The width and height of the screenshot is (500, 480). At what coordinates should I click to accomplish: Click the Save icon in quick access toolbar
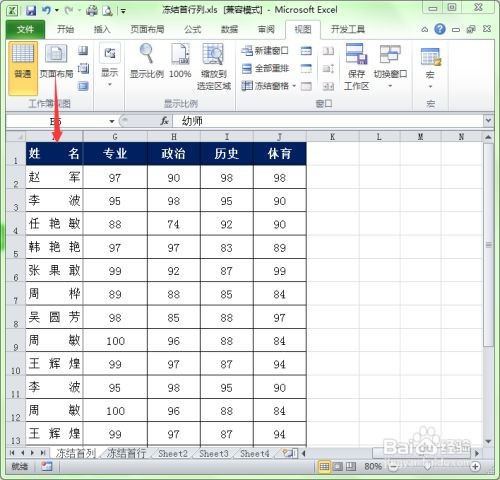coord(31,11)
